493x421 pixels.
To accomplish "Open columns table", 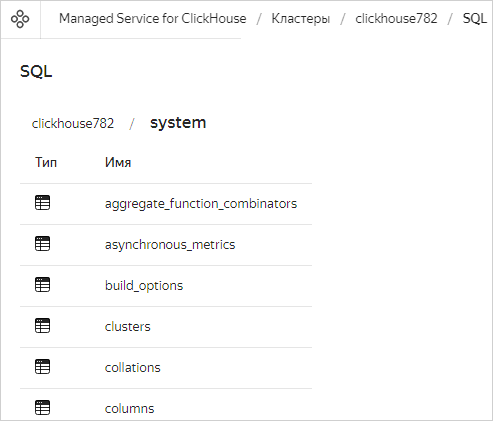I will (x=130, y=409).
